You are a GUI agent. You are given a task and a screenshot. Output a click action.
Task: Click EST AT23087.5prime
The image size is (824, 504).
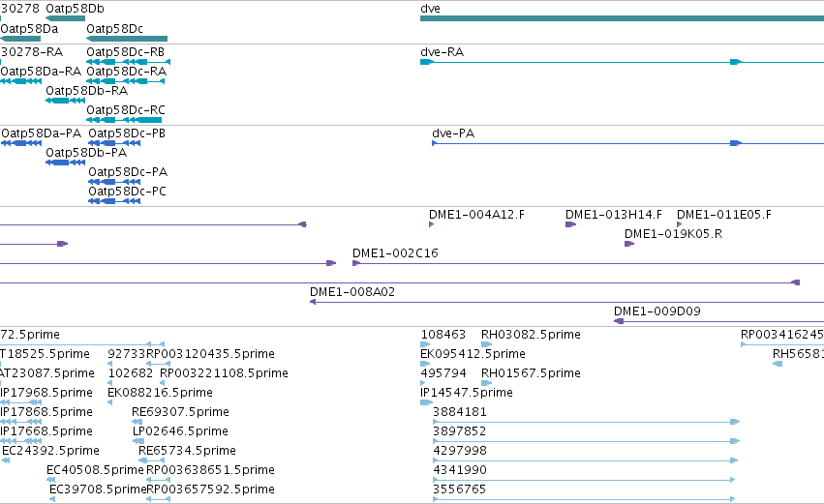(x=47, y=373)
